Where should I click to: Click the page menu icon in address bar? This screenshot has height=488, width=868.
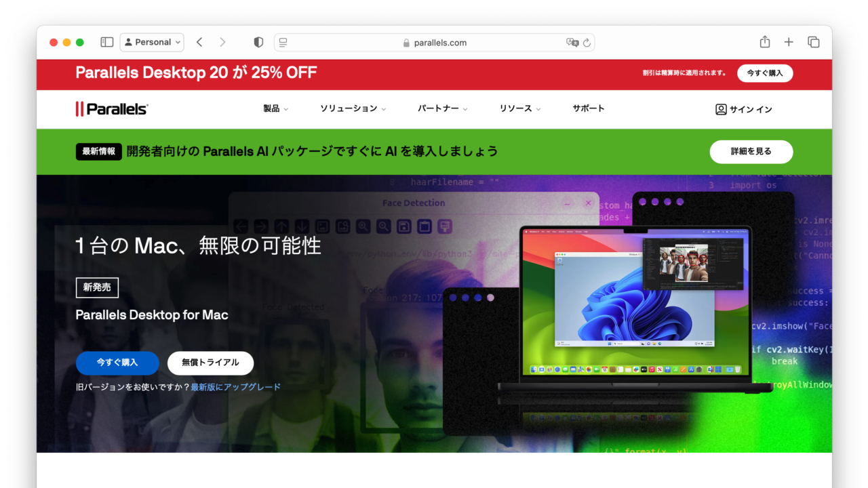click(x=283, y=42)
